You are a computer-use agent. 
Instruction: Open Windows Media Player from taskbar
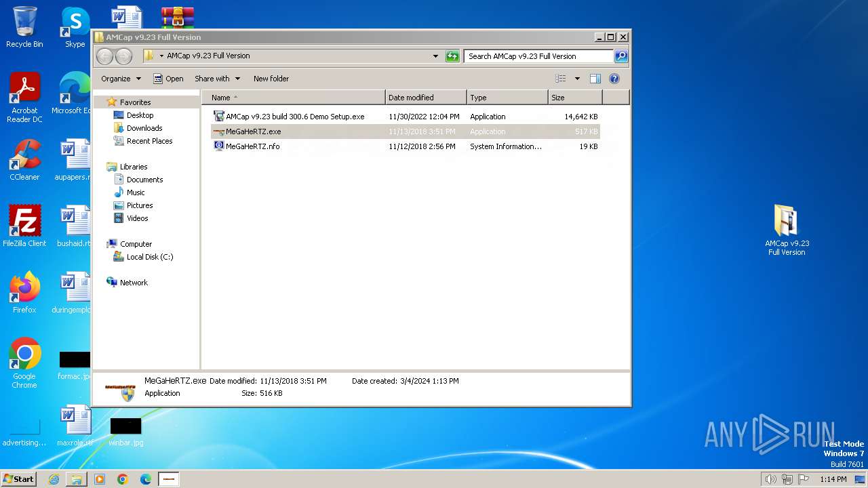pyautogui.click(x=100, y=479)
